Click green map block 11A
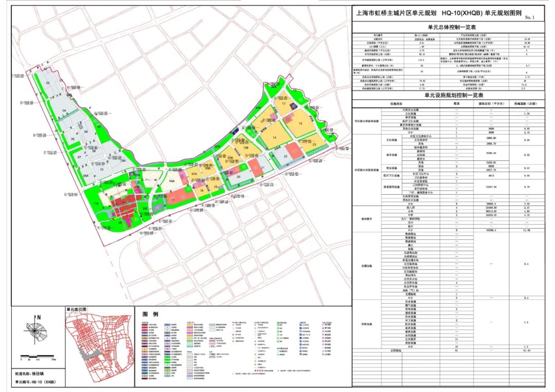This screenshot has width=555, height=392. click(96, 203)
